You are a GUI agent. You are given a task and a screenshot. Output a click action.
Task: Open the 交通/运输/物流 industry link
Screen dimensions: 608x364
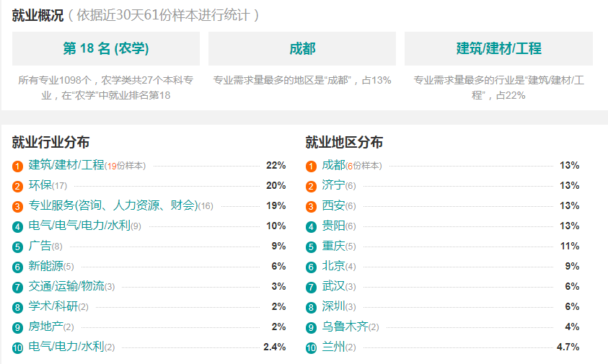tap(66, 285)
